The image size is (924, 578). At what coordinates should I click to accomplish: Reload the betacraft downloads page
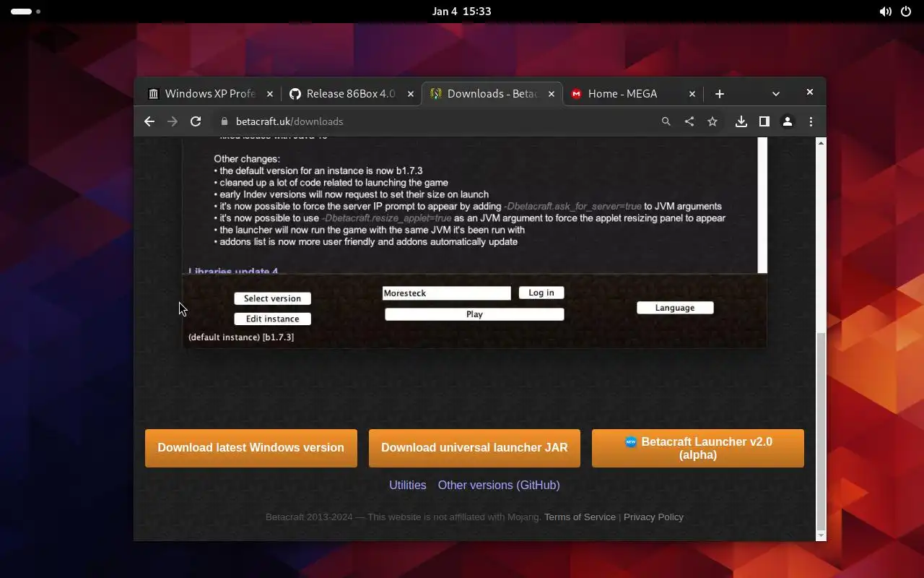point(196,121)
